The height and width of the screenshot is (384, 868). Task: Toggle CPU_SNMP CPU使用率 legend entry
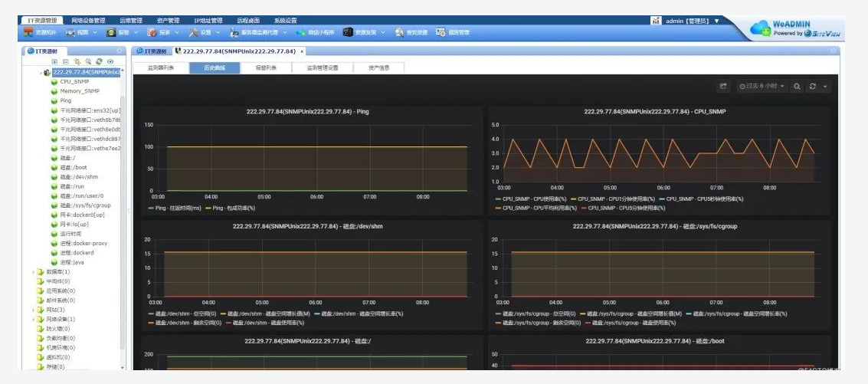(529, 199)
